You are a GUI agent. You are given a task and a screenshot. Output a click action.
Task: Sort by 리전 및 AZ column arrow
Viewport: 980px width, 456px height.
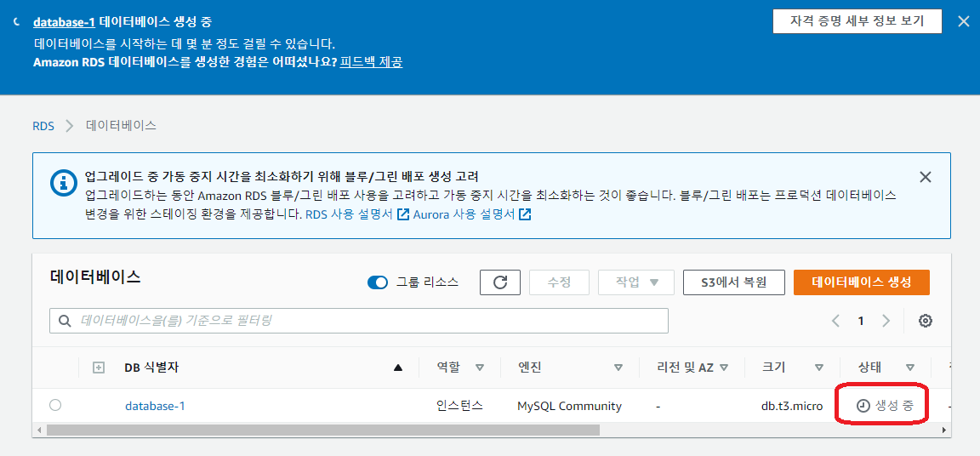pyautogui.click(x=724, y=368)
